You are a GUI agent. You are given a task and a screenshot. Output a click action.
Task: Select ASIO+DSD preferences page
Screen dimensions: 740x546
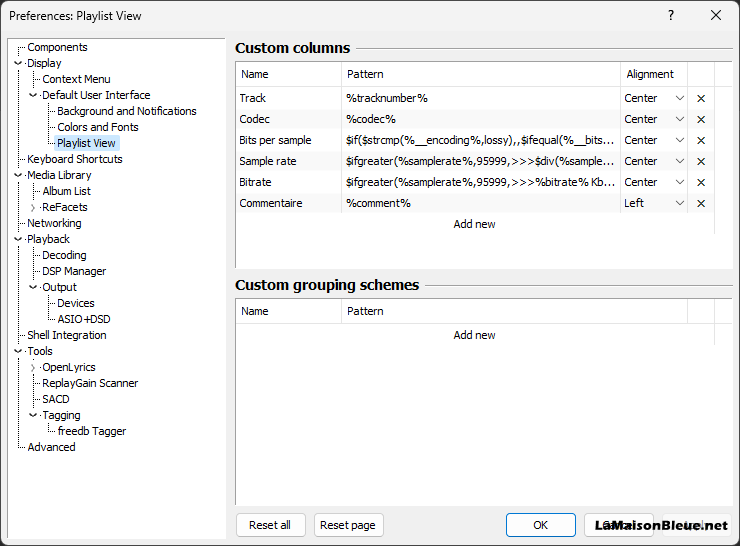pos(84,319)
